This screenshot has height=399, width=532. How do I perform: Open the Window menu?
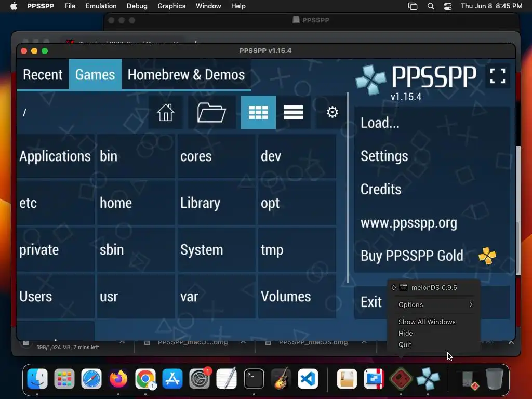(208, 6)
